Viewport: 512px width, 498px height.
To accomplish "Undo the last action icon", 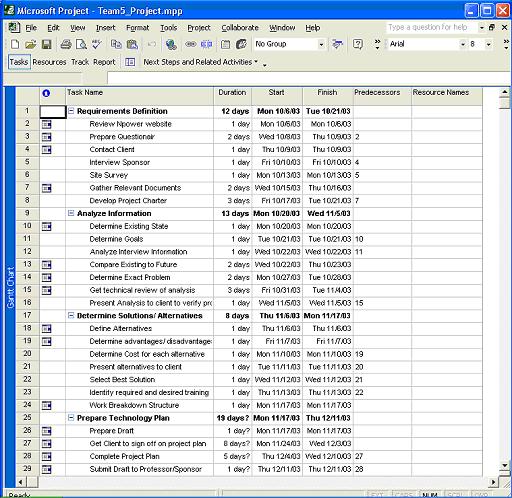I will tap(152, 44).
